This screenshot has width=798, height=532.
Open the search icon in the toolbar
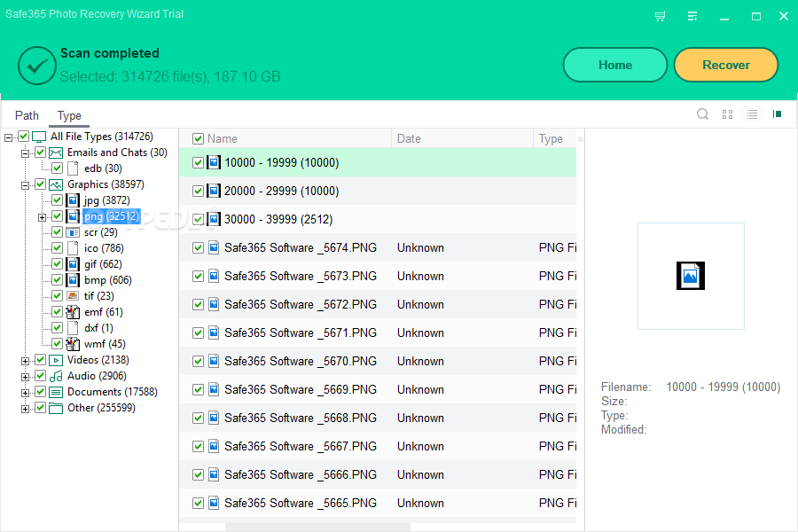702,114
